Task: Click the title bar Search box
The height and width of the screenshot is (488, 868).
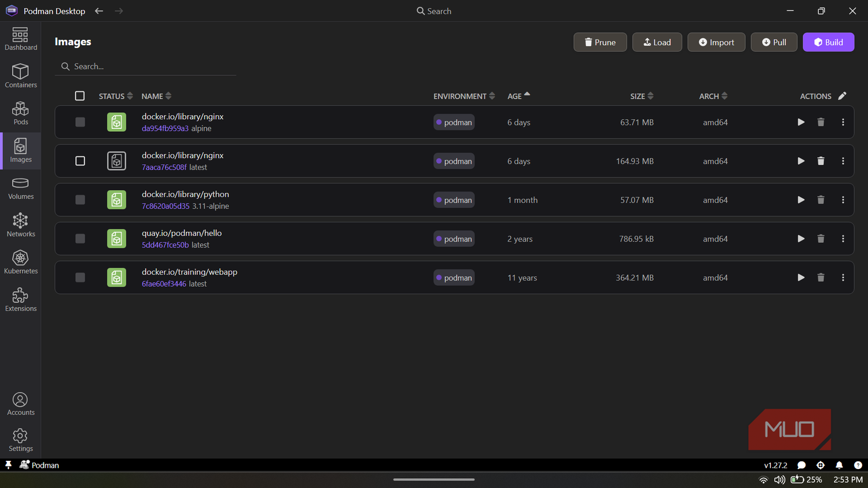Action: pos(434,11)
